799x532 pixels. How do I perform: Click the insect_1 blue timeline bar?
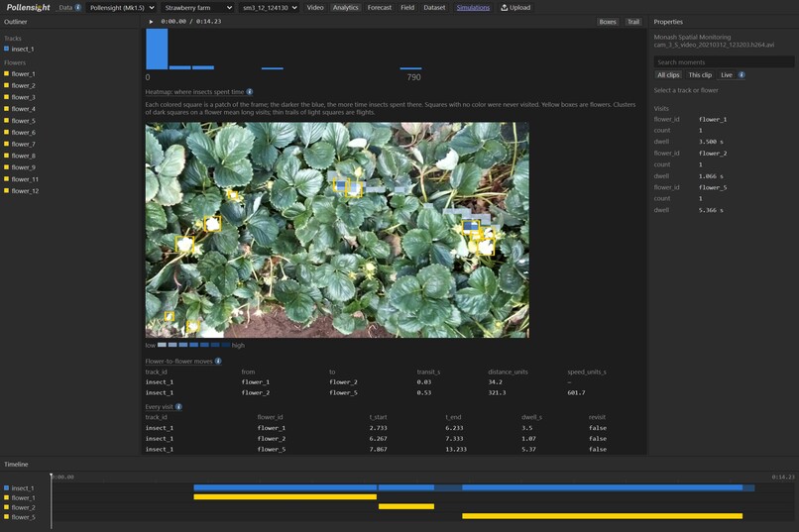[x=474, y=487]
